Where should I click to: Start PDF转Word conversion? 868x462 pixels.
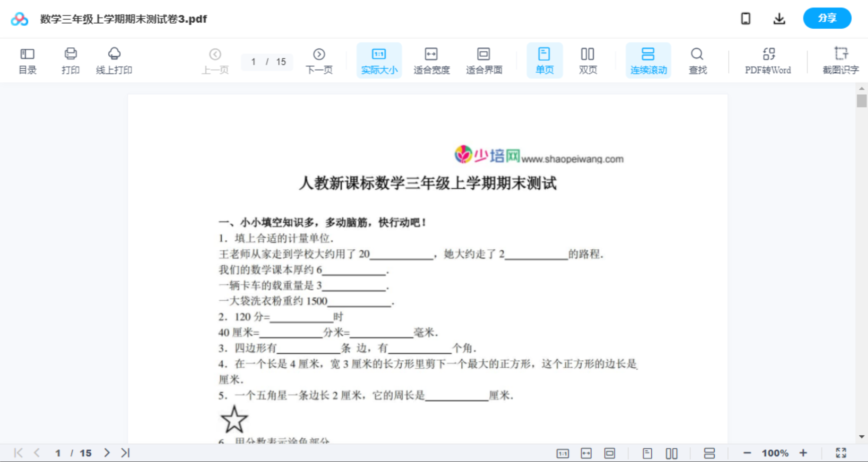pos(768,60)
